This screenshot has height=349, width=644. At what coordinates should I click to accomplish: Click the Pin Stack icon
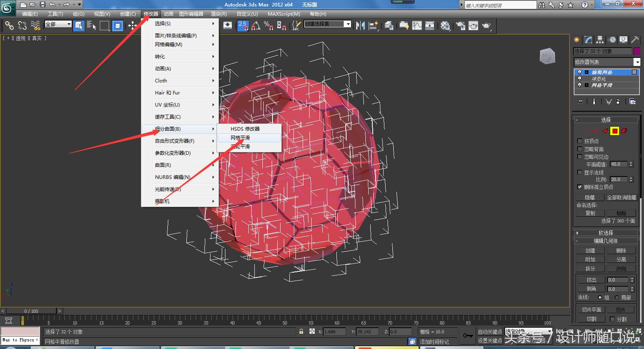point(580,102)
